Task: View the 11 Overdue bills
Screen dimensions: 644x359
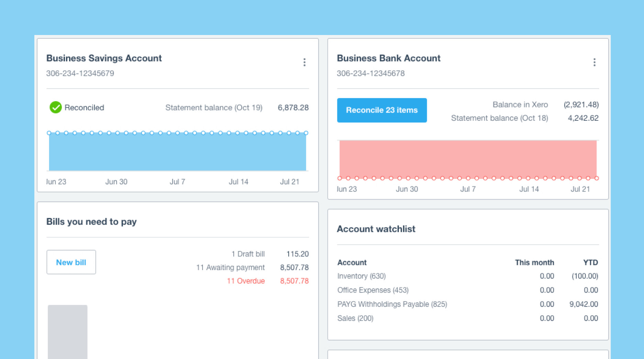Action: pyautogui.click(x=246, y=281)
